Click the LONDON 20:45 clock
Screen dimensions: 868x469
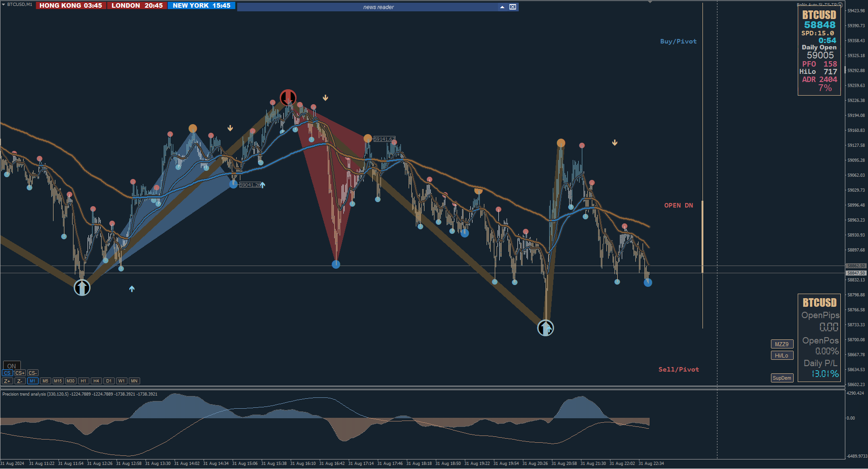point(137,5)
